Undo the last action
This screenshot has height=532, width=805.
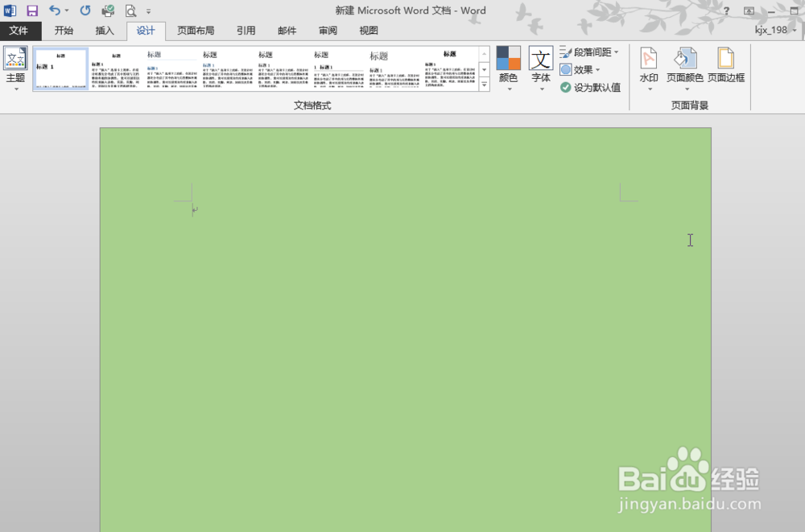pyautogui.click(x=55, y=10)
